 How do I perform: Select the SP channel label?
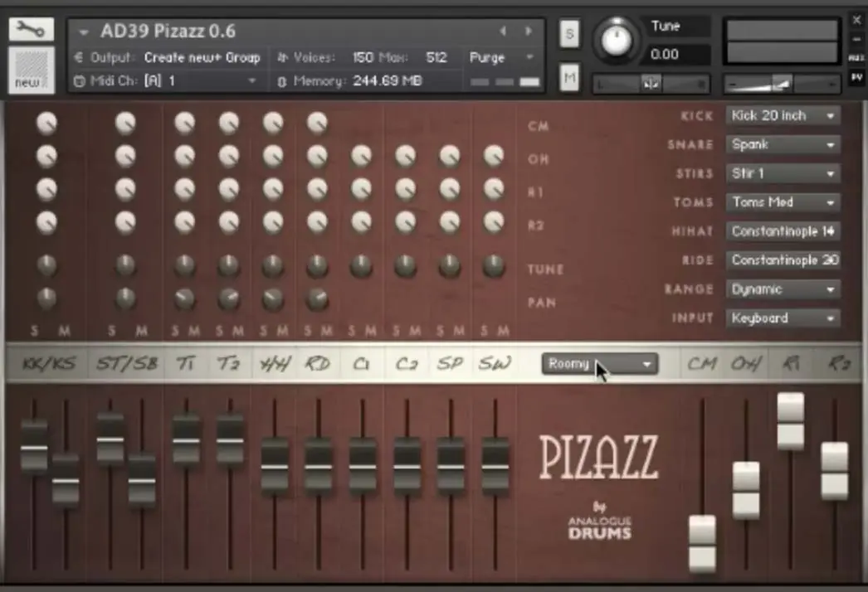[450, 363]
